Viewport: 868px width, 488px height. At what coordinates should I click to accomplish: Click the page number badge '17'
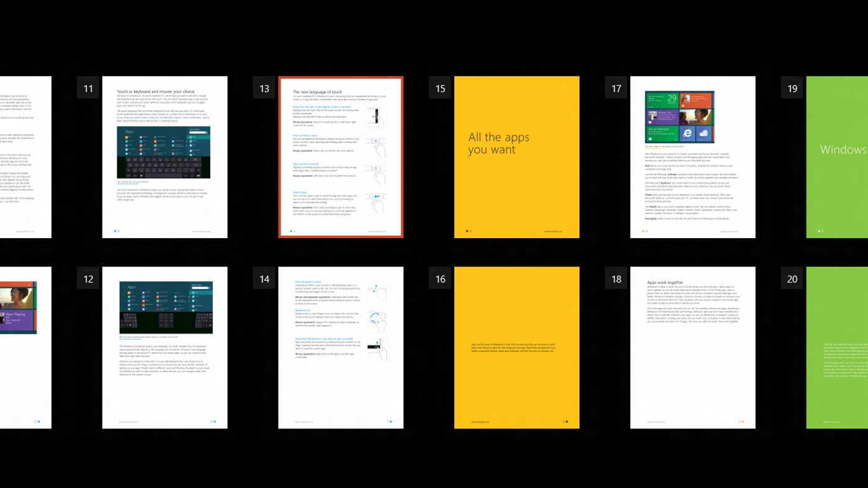click(x=615, y=88)
